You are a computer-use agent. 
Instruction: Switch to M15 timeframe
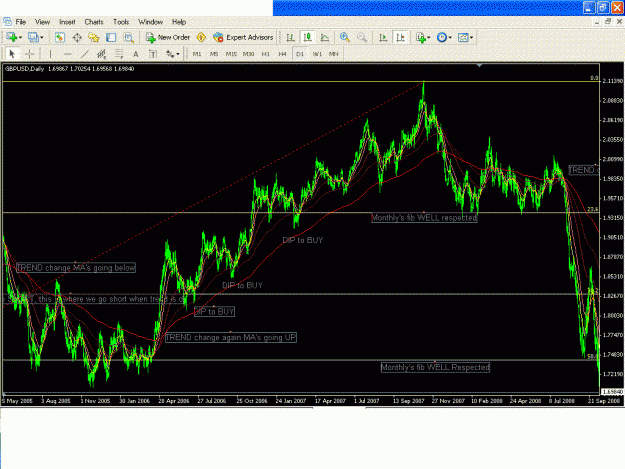[x=231, y=54]
